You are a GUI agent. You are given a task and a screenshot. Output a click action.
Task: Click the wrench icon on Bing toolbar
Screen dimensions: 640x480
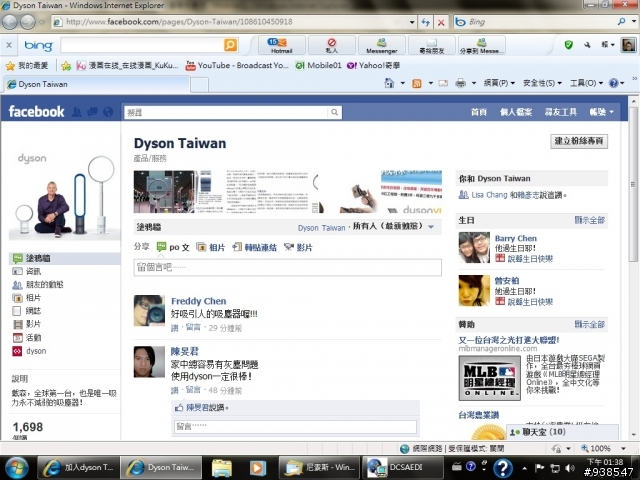587,44
